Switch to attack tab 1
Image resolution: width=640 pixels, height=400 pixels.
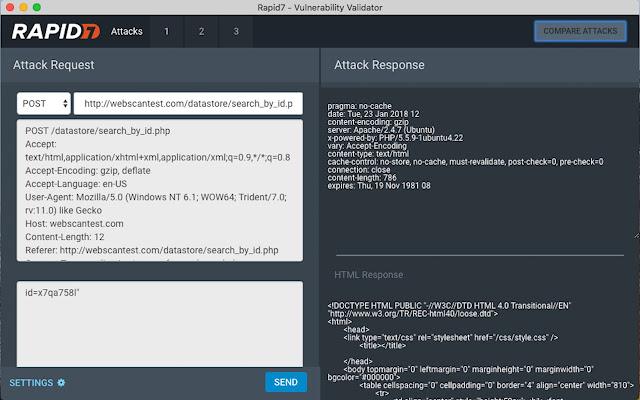pyautogui.click(x=167, y=31)
